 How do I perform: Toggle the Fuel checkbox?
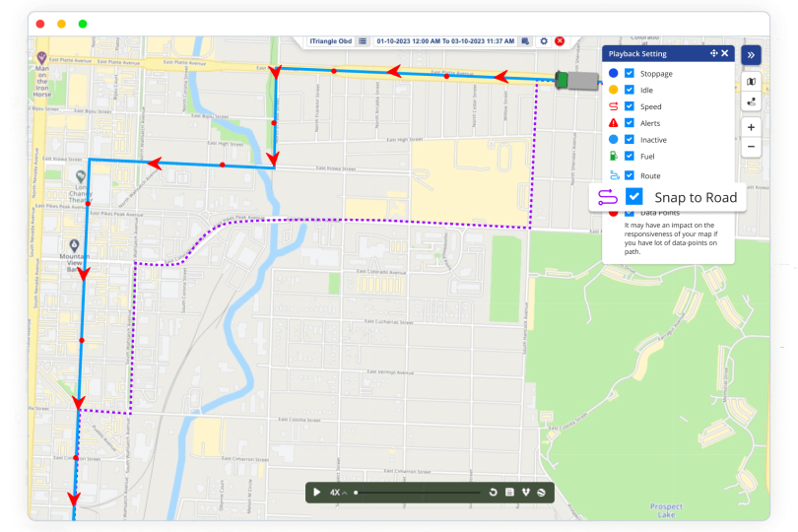630,156
